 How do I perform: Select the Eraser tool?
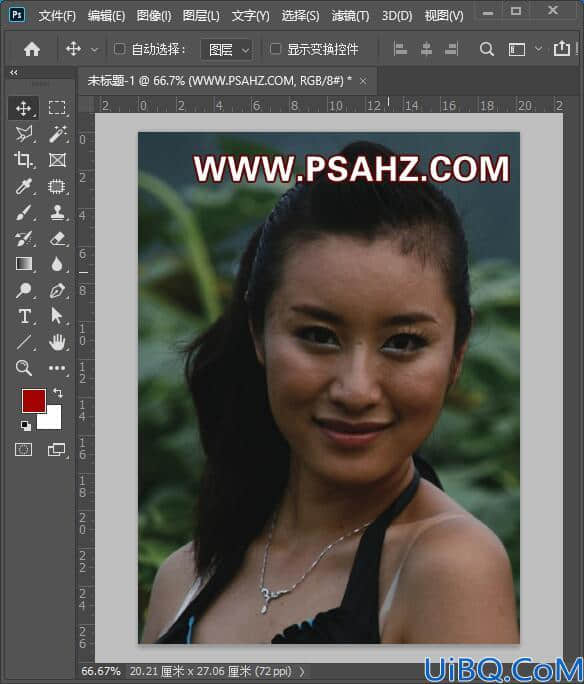(x=57, y=238)
